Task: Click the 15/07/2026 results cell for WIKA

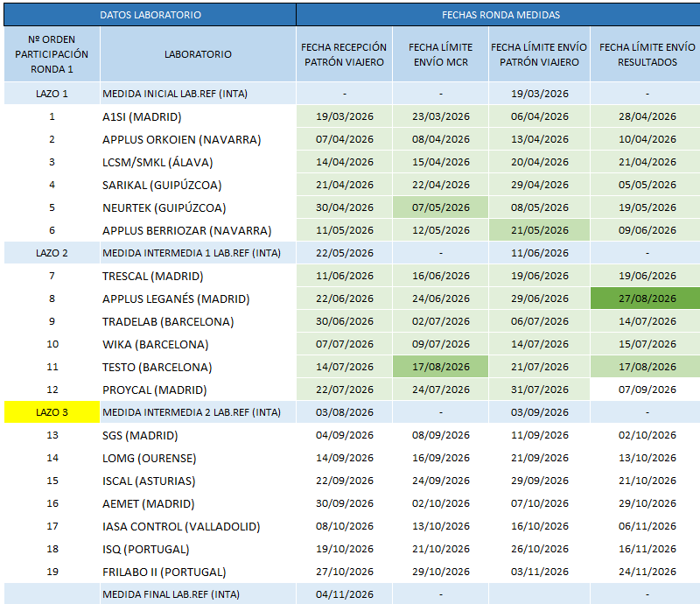Action: pos(647,344)
